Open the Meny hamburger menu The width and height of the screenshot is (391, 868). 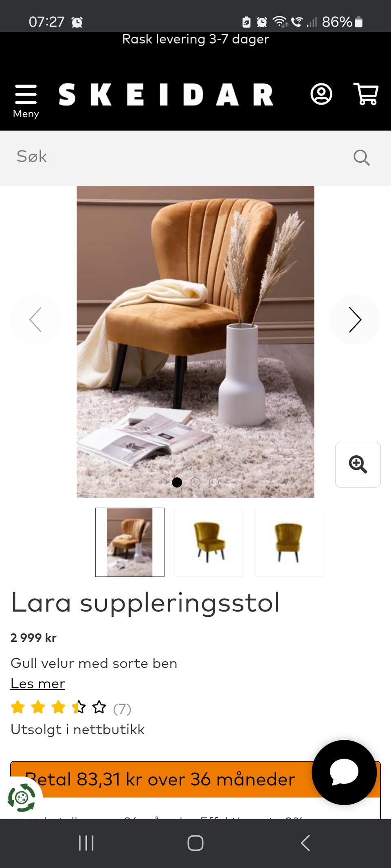[x=26, y=101]
